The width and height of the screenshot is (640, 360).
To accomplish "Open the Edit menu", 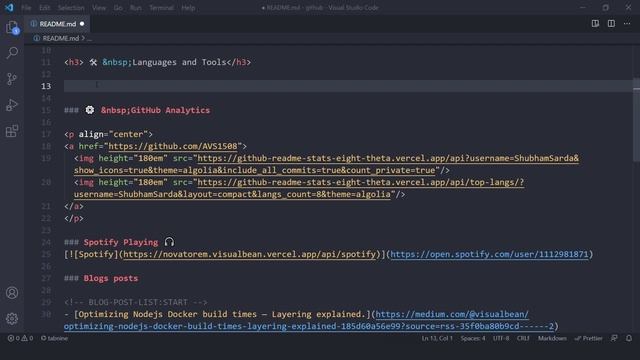I will [44, 8].
